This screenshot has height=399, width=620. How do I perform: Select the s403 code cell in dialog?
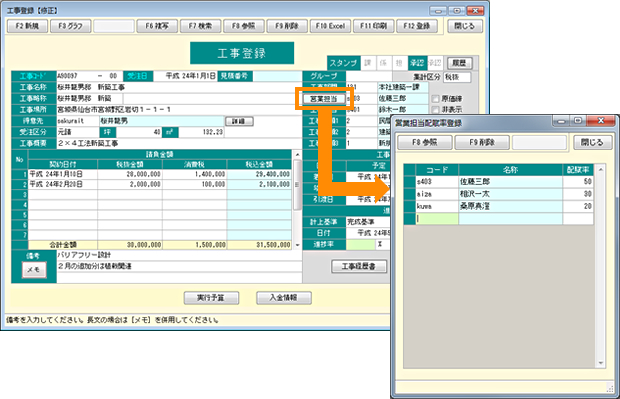point(437,182)
